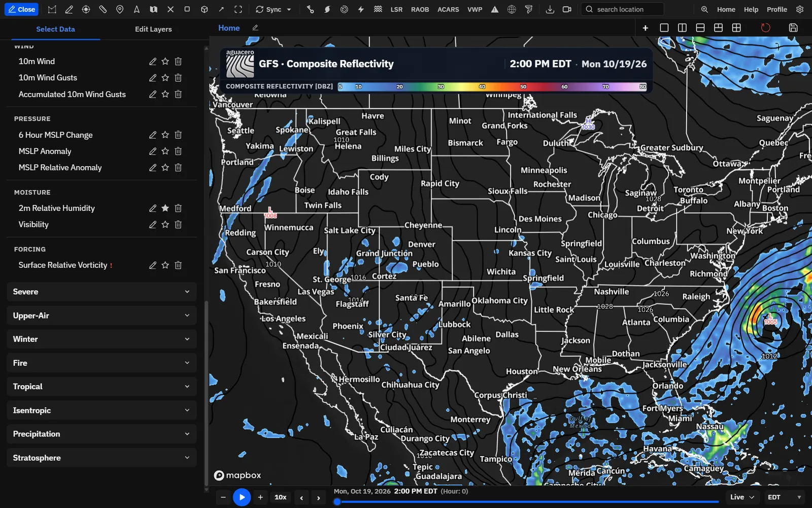Favorite MSLP Anomaly star

tap(165, 151)
